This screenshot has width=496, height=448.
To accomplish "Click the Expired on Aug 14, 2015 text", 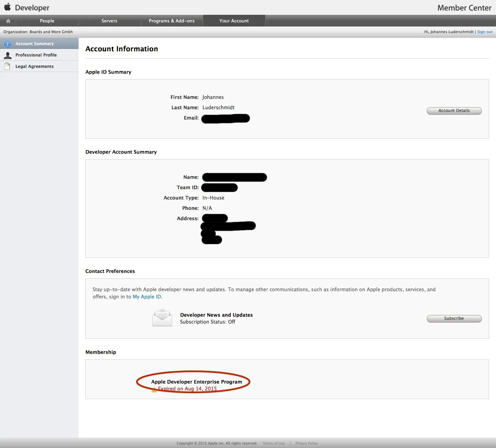I will point(187,389).
